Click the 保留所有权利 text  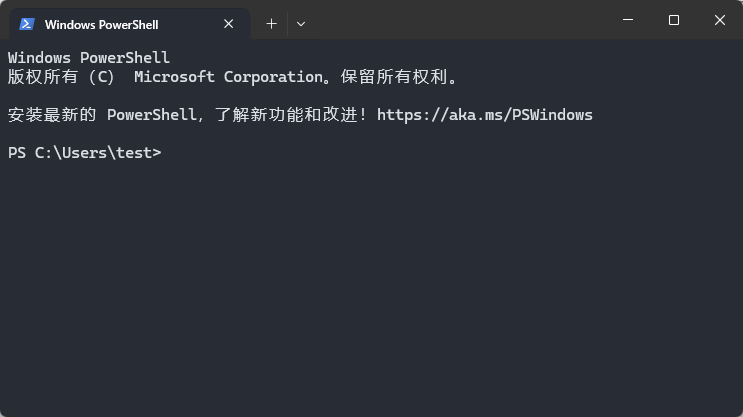coord(404,77)
